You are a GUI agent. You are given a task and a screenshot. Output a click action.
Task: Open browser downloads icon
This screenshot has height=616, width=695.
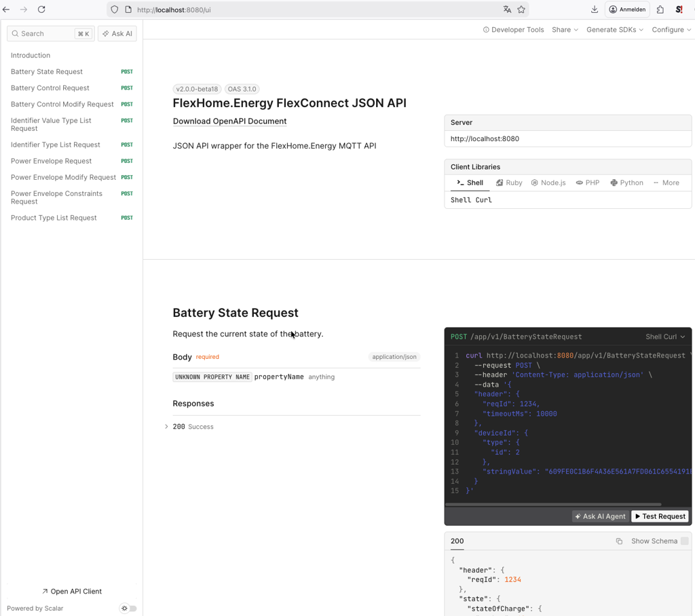tap(595, 9)
